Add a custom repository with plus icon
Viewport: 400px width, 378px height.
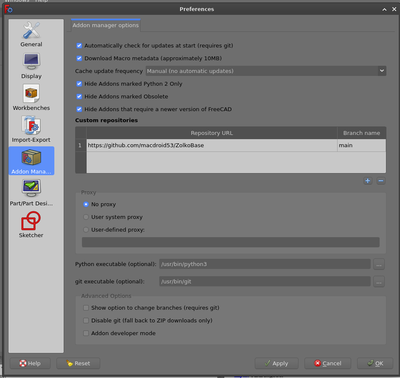tap(368, 181)
